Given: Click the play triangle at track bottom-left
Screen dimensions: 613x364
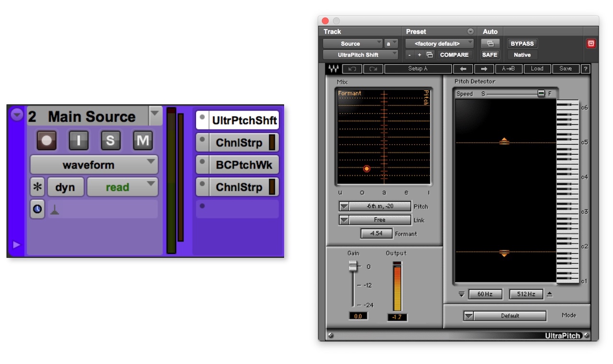Looking at the screenshot, I should 17,245.
